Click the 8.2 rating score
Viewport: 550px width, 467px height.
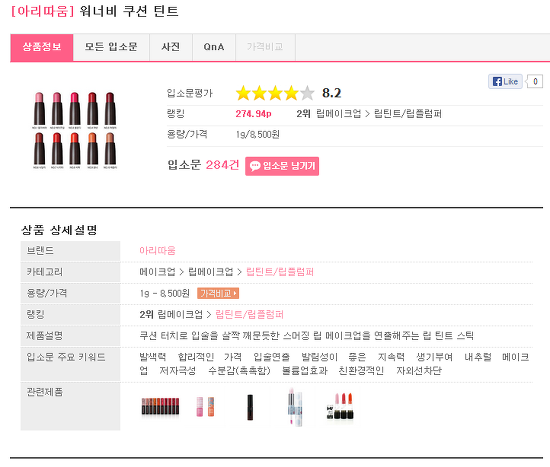[x=331, y=93]
